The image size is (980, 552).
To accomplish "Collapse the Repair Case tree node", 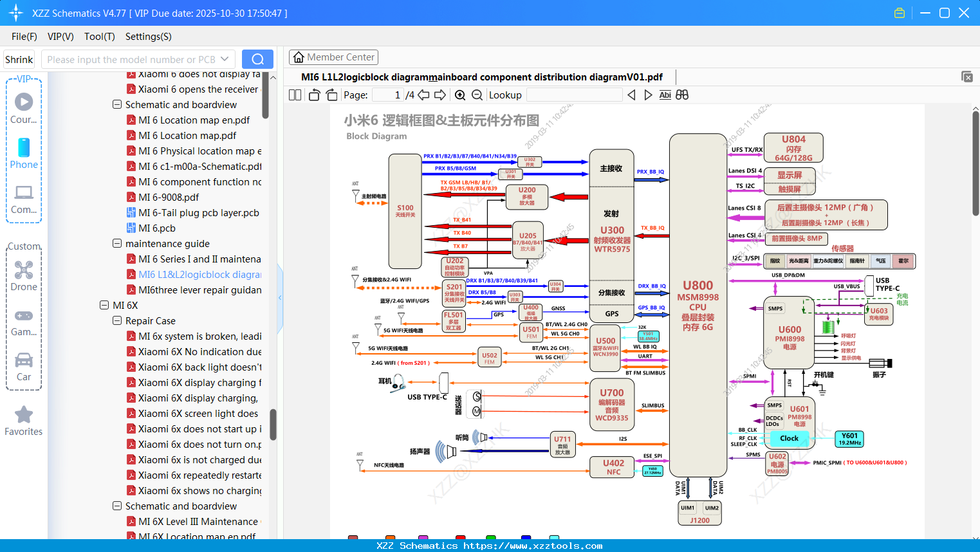I will (x=116, y=320).
